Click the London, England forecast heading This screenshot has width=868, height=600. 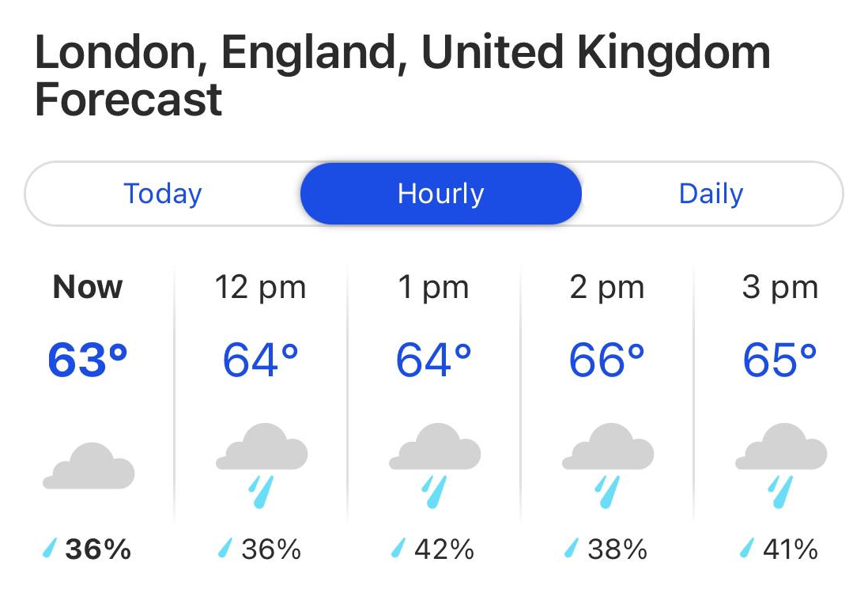point(402,77)
